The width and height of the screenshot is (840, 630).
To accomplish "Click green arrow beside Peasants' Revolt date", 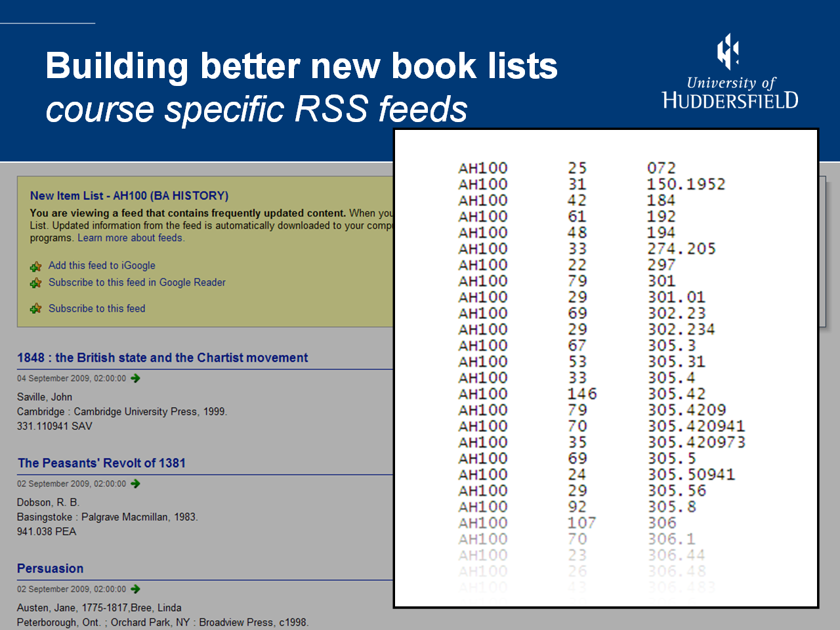I will pos(135,484).
